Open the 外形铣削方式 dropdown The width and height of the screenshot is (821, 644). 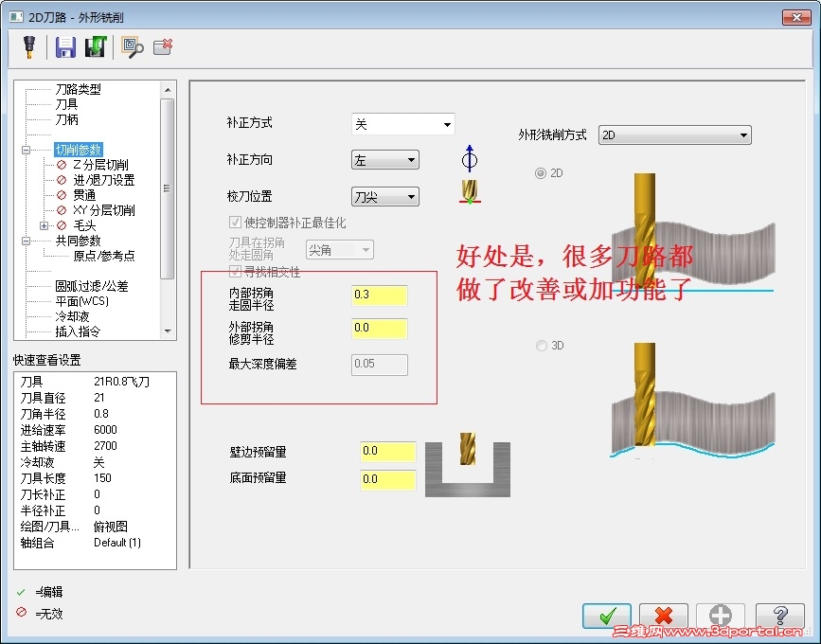click(x=674, y=135)
